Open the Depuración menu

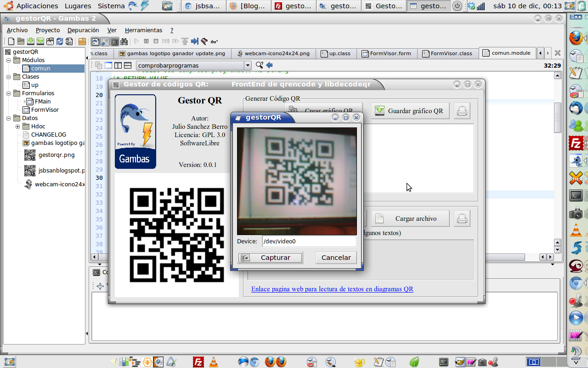(x=83, y=30)
